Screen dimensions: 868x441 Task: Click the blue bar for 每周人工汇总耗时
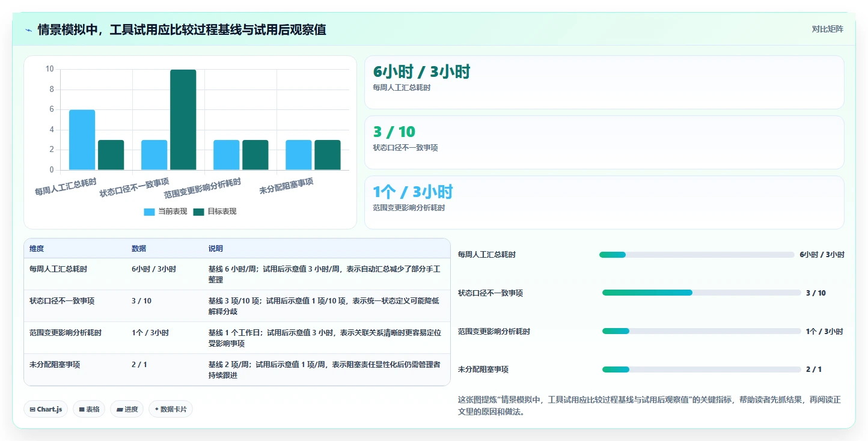tap(82, 140)
